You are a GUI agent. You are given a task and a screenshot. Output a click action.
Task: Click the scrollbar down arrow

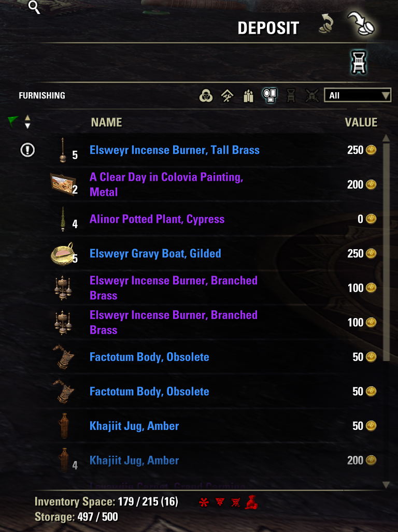[386, 484]
